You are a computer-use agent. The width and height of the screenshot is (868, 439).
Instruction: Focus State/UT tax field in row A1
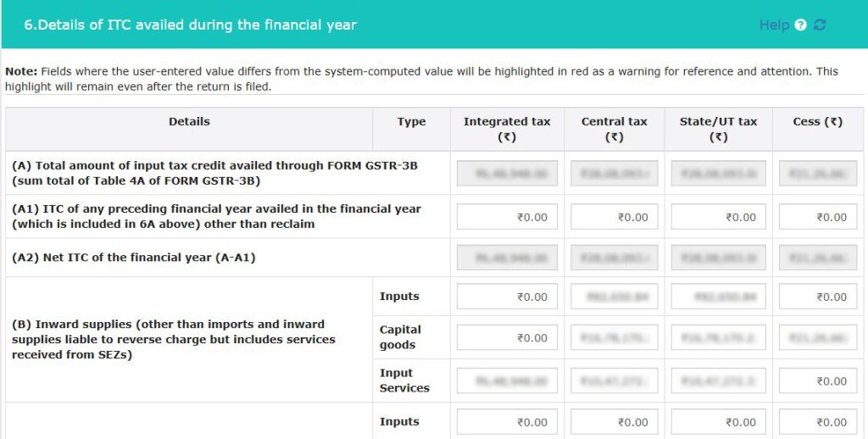[x=718, y=217]
